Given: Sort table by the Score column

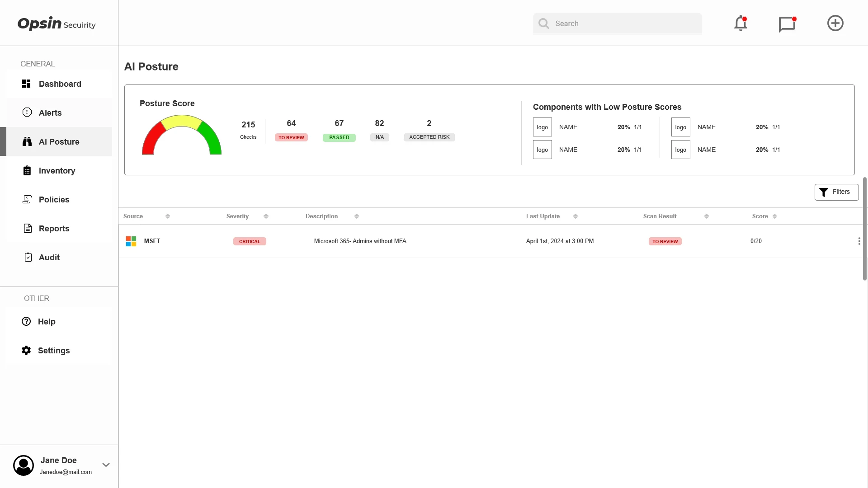Looking at the screenshot, I should pos(775,216).
